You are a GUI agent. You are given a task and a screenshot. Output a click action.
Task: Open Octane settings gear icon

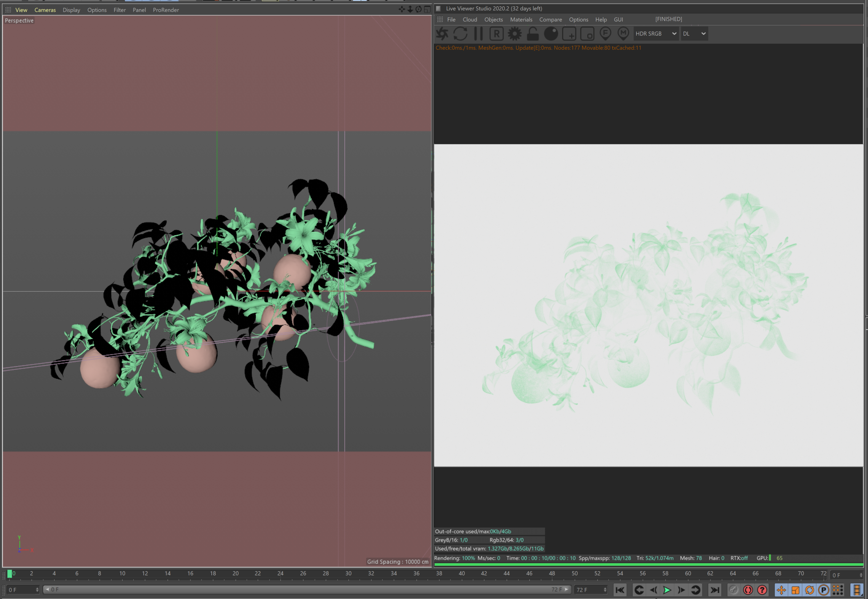(515, 34)
